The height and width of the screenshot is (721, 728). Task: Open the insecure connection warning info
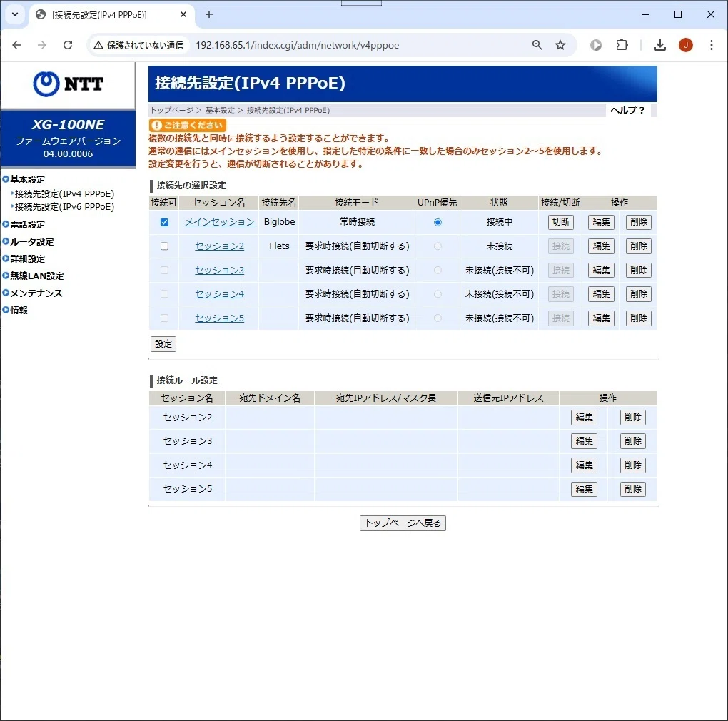coord(138,45)
